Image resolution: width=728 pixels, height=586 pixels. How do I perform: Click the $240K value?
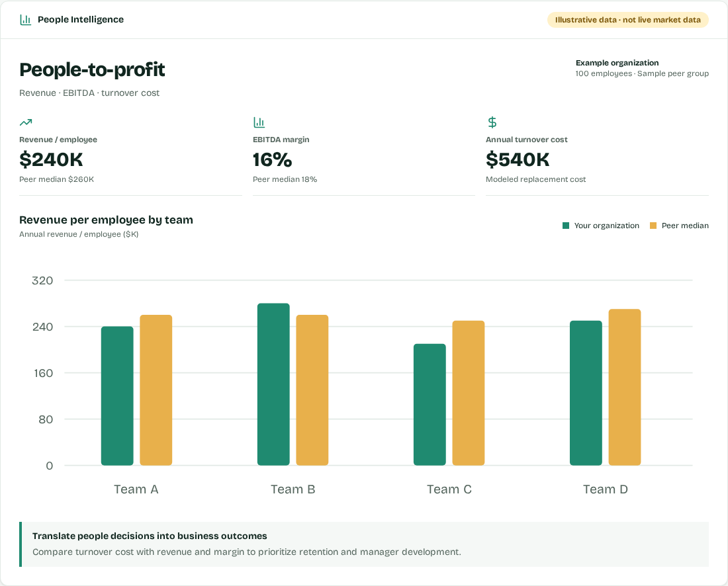pos(51,159)
